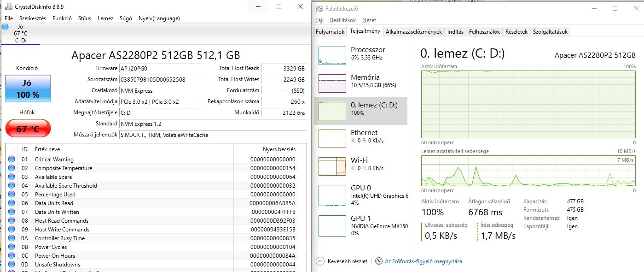Select Wi-Fi in the performance sidebar
This screenshot has width=644, height=272.
(360, 166)
